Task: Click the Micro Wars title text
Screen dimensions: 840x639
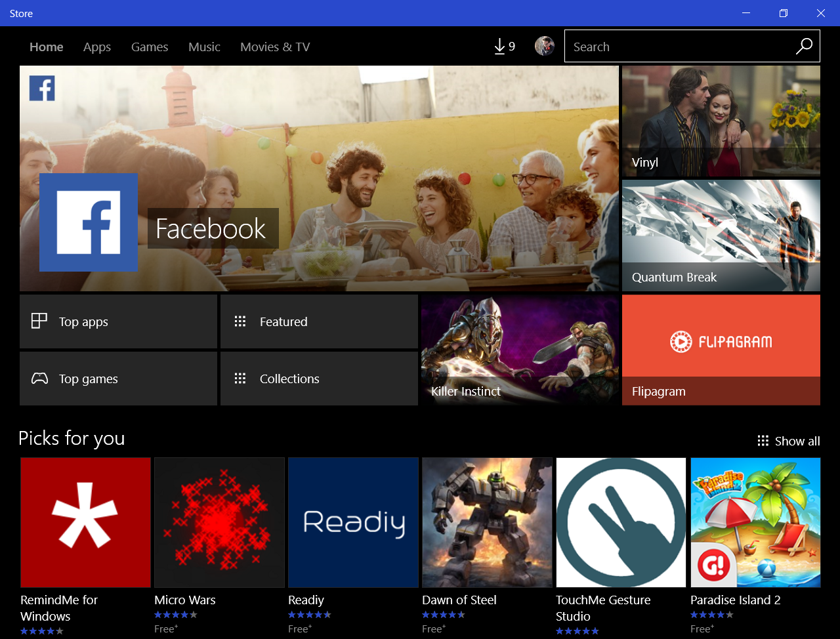Action: point(185,600)
